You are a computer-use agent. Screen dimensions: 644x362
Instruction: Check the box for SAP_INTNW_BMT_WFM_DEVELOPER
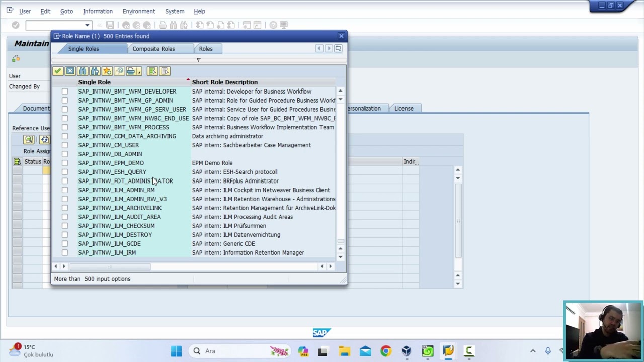click(65, 92)
